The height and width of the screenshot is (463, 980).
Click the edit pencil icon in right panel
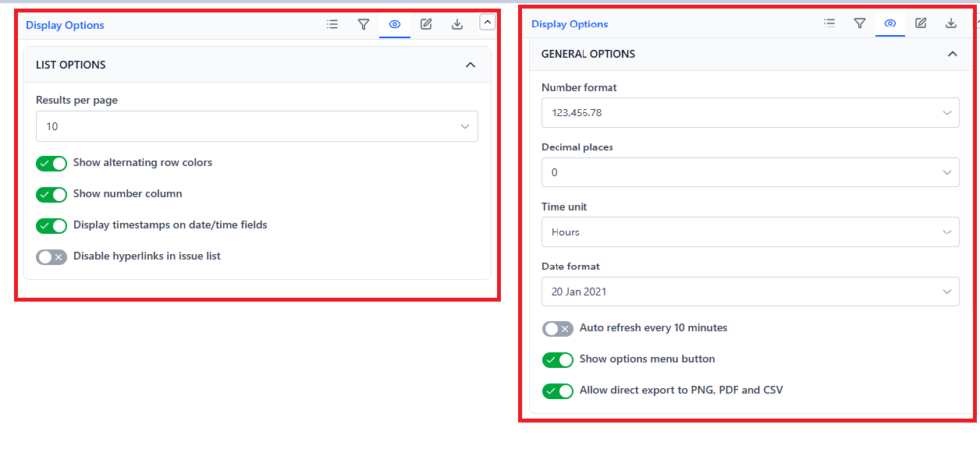(x=921, y=23)
